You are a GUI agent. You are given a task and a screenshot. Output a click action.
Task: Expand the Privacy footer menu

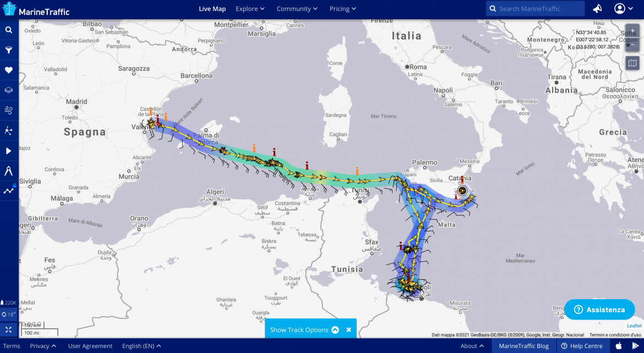coord(43,346)
